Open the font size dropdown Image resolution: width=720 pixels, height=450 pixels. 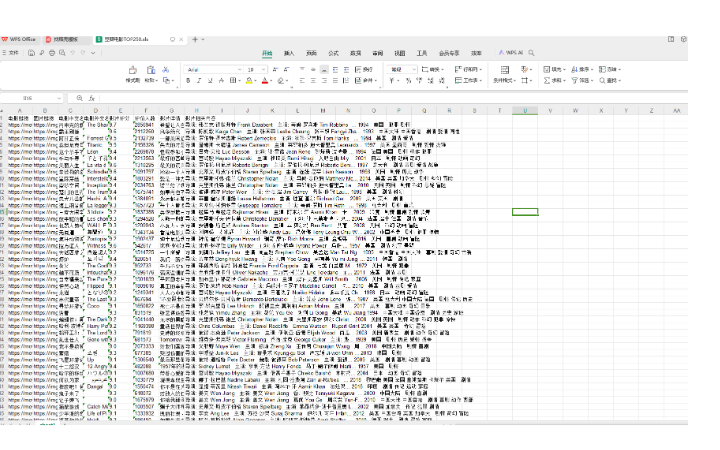[x=263, y=69]
